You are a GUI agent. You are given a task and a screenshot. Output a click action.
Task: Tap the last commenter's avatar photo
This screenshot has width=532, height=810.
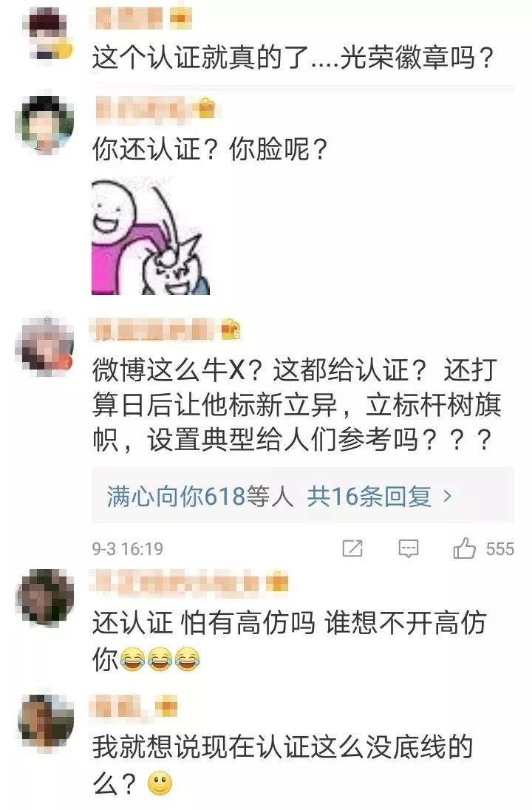tap(44, 721)
